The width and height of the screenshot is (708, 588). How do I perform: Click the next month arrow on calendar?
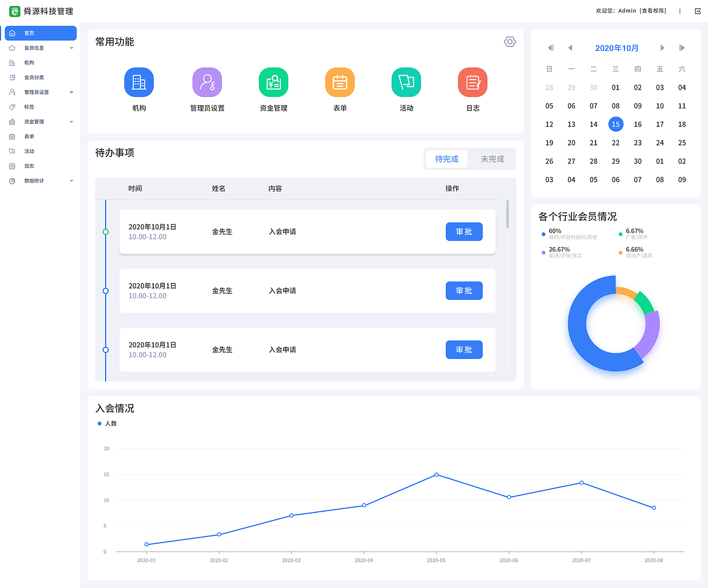(662, 48)
